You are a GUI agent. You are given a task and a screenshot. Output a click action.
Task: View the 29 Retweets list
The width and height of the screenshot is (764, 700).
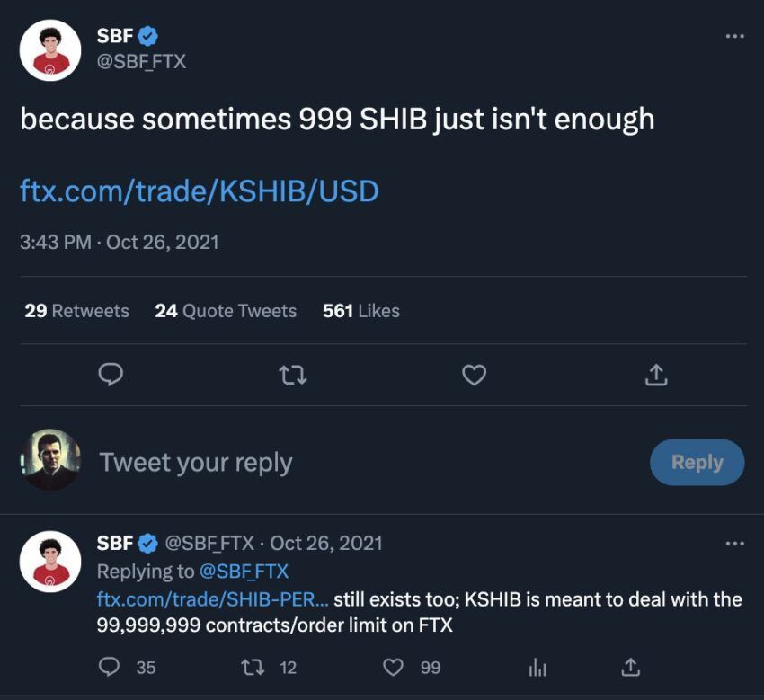76,311
